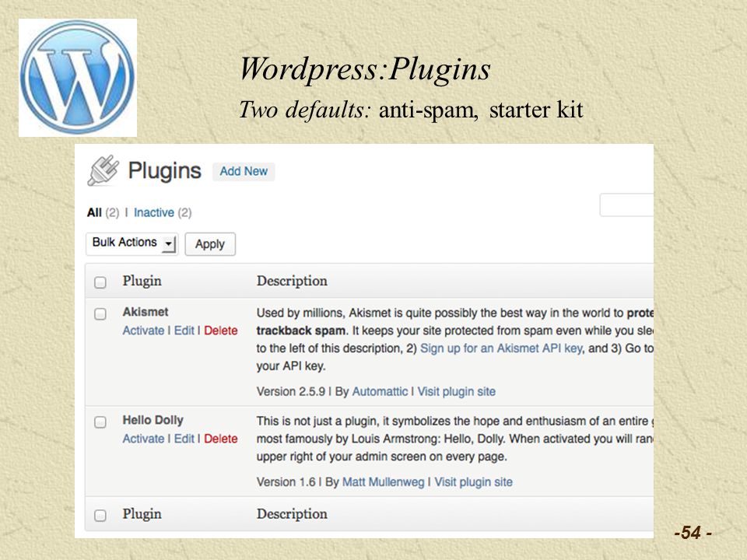
Task: Click the Apply button
Action: pyautogui.click(x=210, y=243)
